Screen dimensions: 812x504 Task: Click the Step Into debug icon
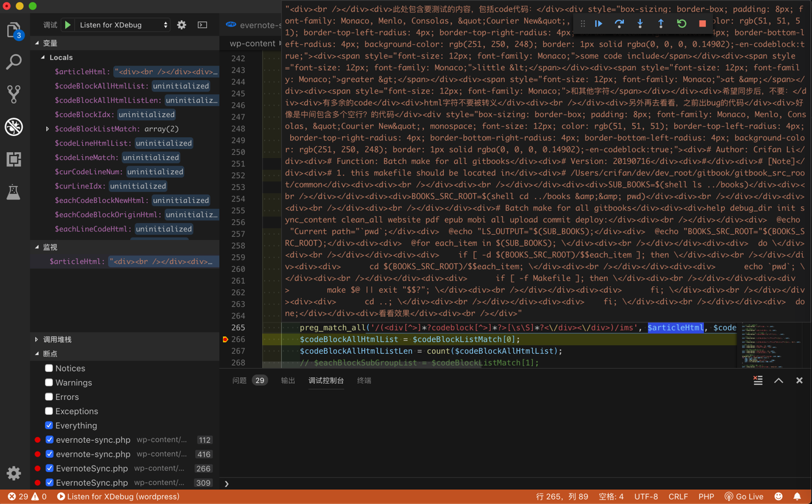(640, 24)
